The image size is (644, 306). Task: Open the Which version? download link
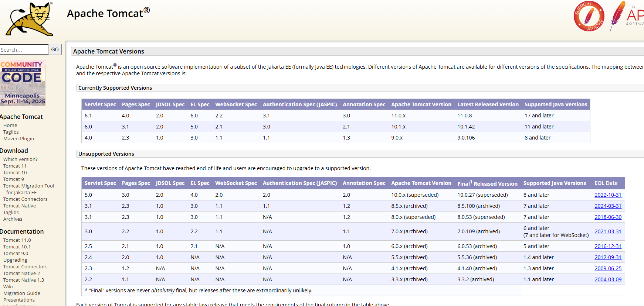[20, 159]
